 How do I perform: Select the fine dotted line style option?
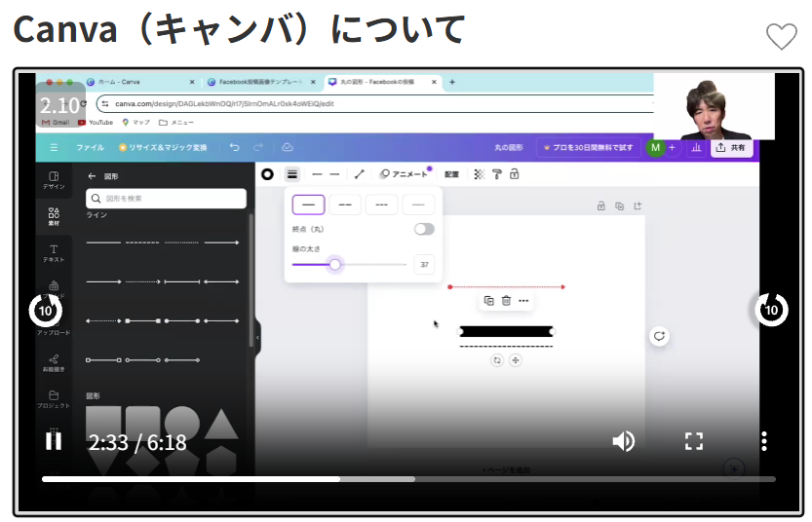click(x=418, y=205)
